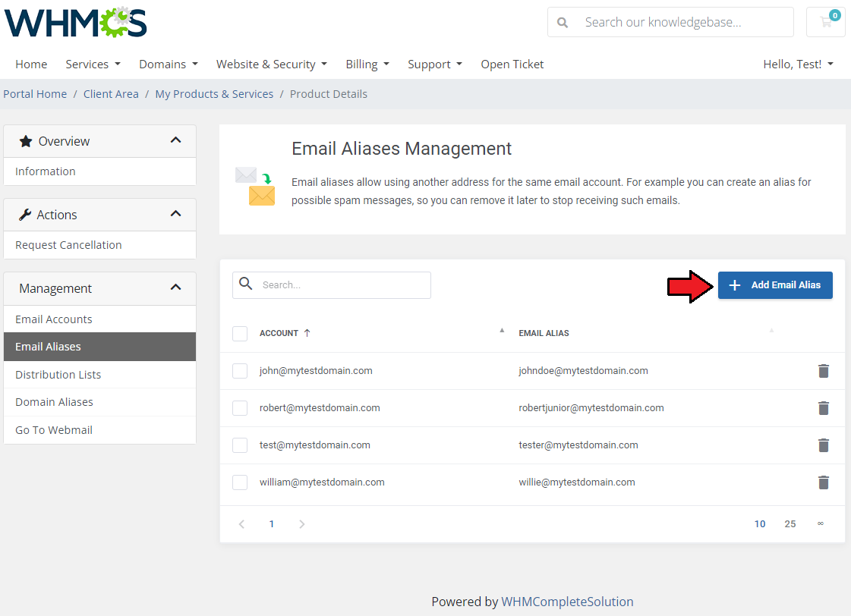851x616 pixels.
Task: Show unlimited rows per page
Action: [x=821, y=523]
